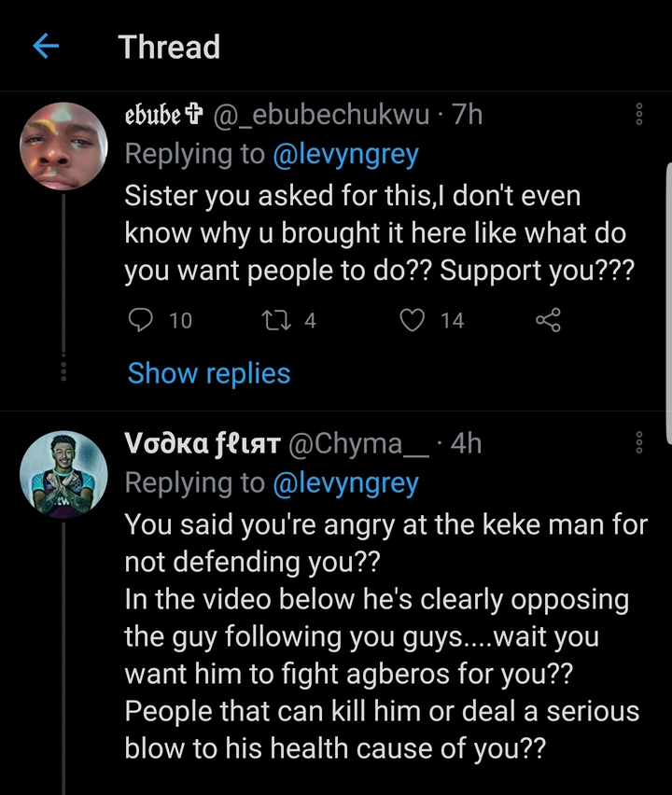Image resolution: width=672 pixels, height=795 pixels.
Task: Like ebube's tweet with heart icon
Action: pyautogui.click(x=412, y=321)
